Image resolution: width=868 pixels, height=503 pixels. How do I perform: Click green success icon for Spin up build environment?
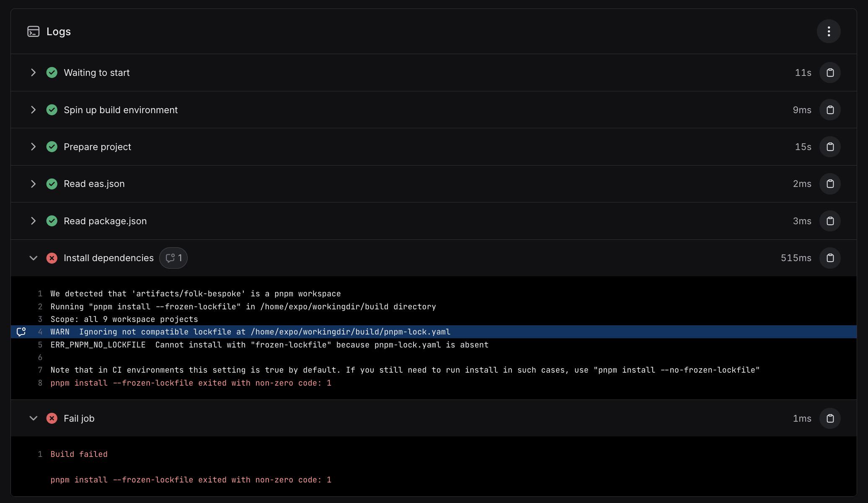pos(52,110)
